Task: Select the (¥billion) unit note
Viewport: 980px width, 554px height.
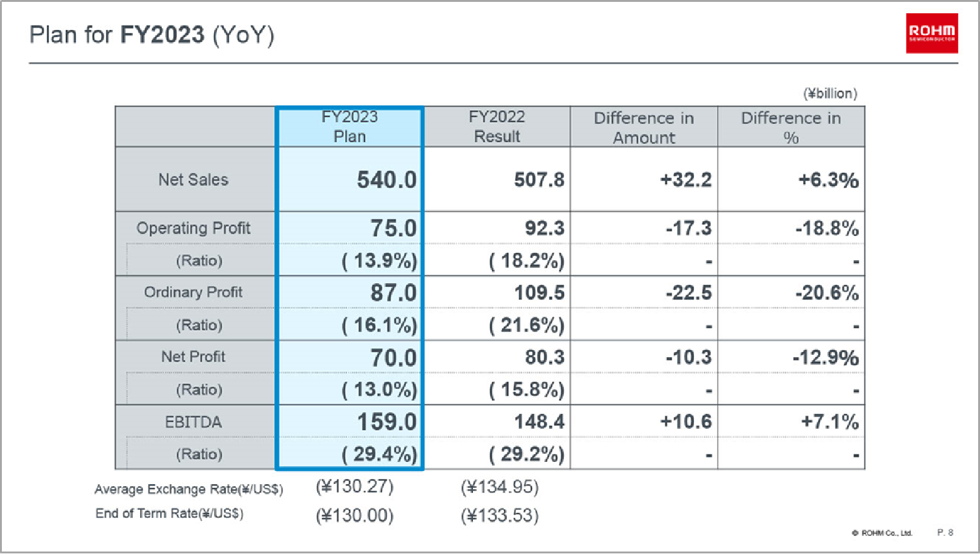Action: click(830, 93)
